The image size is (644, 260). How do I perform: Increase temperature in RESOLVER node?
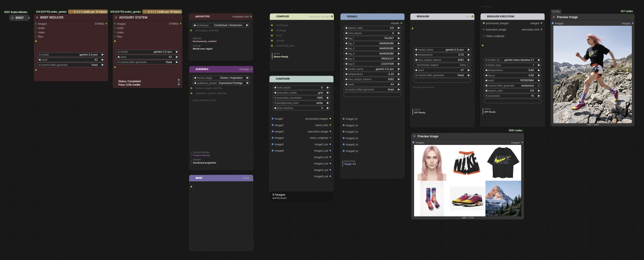469,55
